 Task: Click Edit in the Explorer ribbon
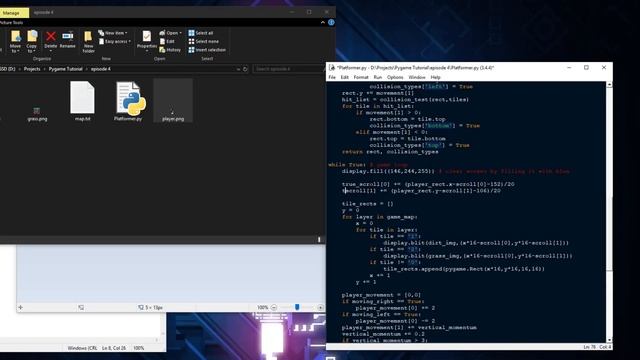click(167, 41)
